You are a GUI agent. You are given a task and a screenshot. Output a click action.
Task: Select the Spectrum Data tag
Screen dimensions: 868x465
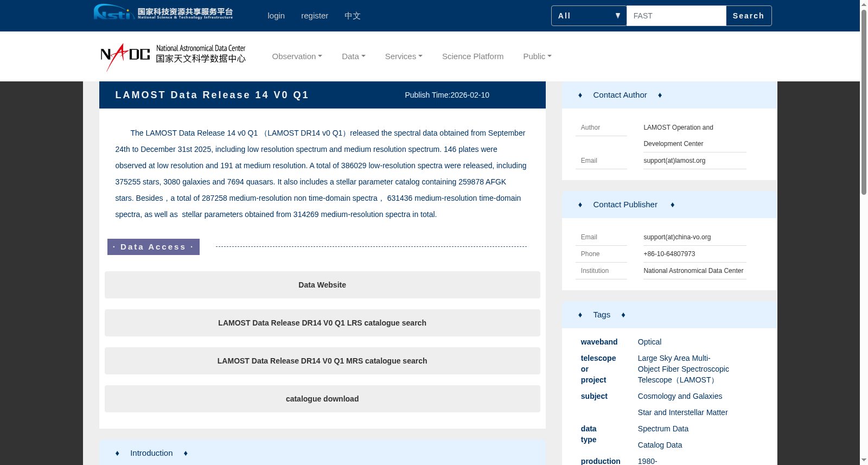pyautogui.click(x=663, y=429)
